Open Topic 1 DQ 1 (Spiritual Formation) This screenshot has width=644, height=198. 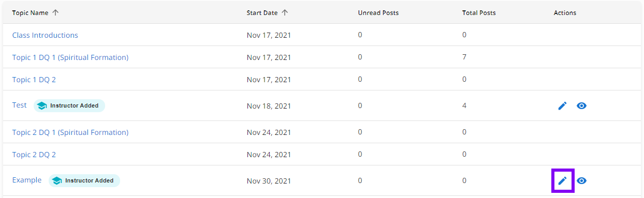point(70,57)
